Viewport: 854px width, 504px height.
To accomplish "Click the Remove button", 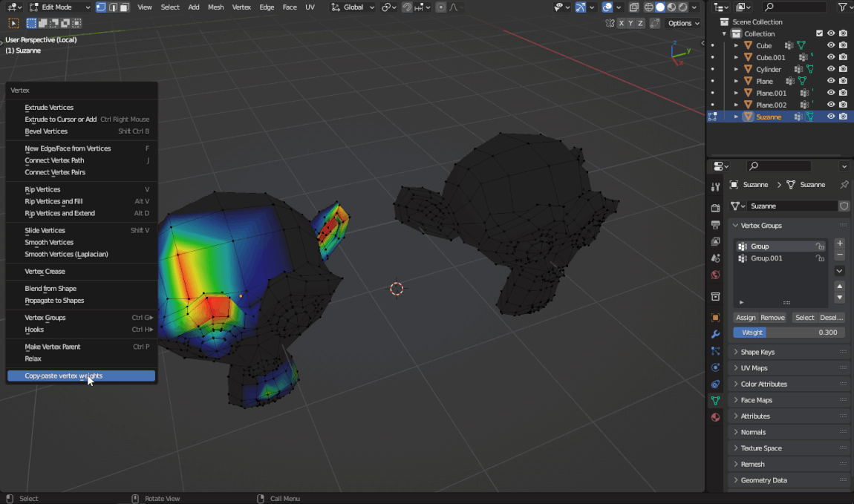I will 772,318.
